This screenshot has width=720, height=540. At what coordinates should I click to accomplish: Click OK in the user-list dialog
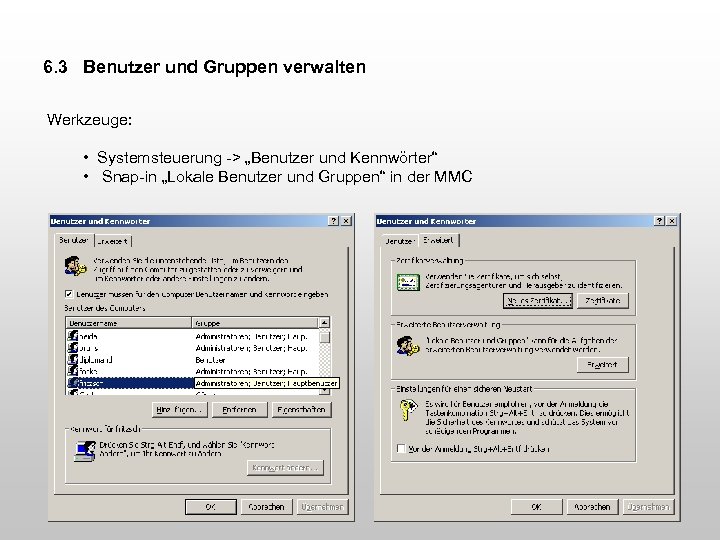coord(211,507)
